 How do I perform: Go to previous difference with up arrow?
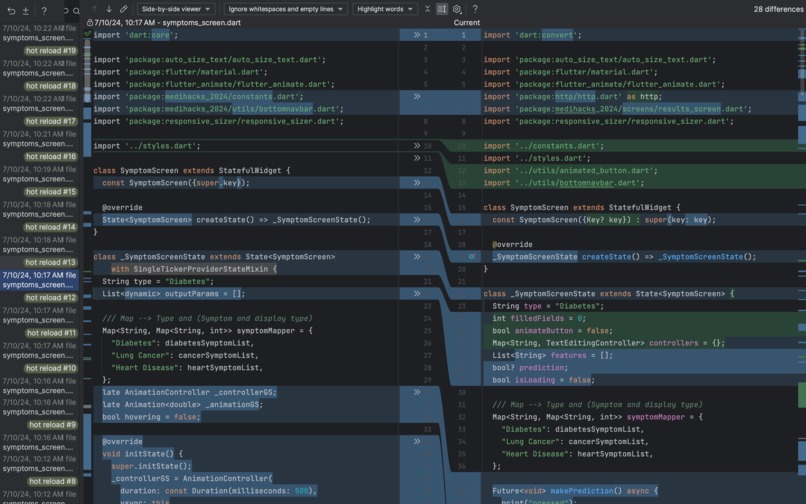pyautogui.click(x=95, y=9)
